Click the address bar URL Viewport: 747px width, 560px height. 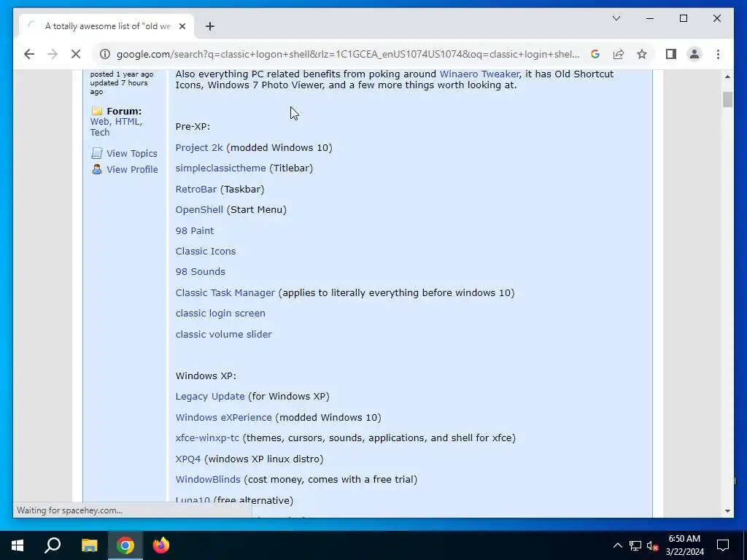click(348, 54)
